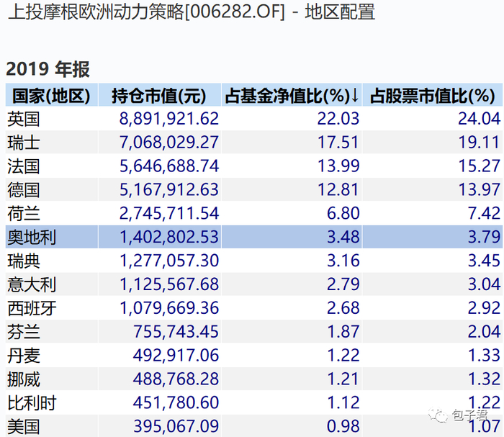The height and width of the screenshot is (437, 504).
Task: Click the net value ratio 3.16
Action: 343,261
